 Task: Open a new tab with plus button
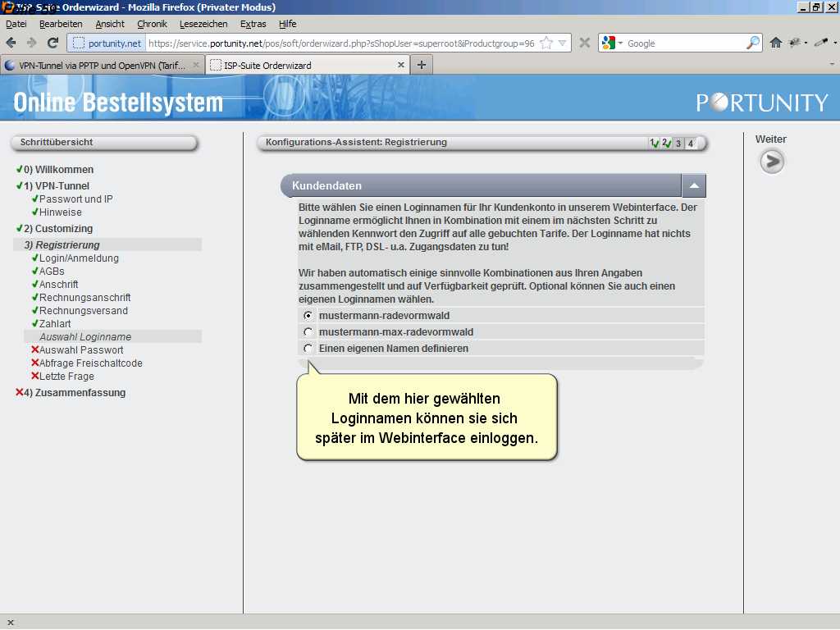(x=422, y=65)
